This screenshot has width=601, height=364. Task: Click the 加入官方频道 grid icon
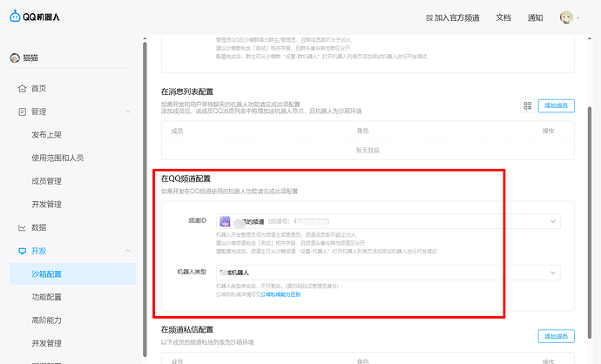tap(429, 17)
